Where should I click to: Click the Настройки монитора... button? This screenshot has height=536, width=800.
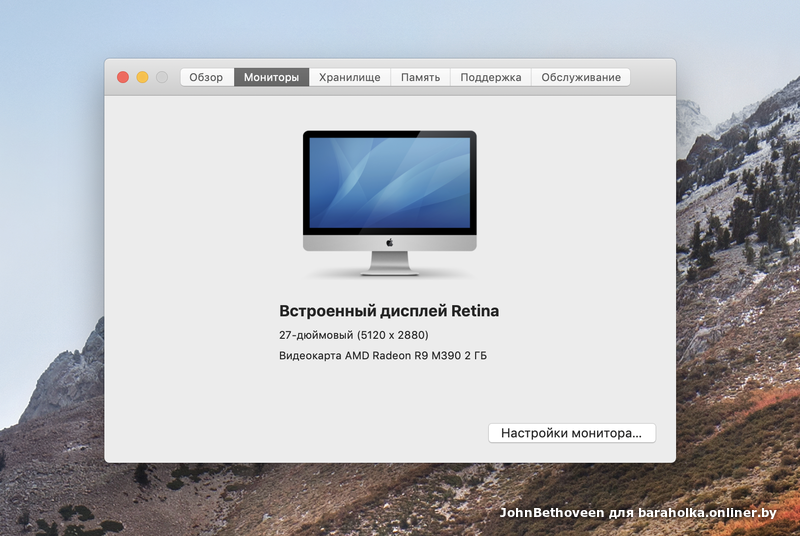click(572, 433)
